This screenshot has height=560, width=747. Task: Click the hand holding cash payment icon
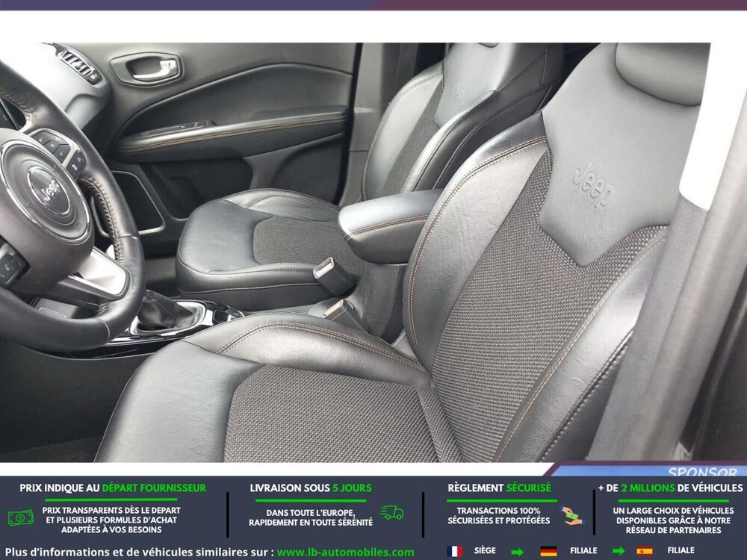coord(571,516)
